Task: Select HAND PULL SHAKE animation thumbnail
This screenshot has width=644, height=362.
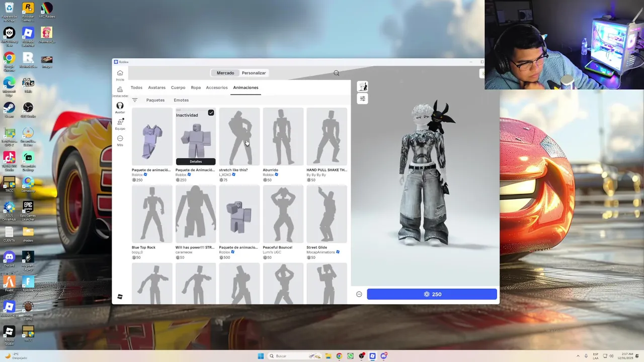Action: coord(327,136)
